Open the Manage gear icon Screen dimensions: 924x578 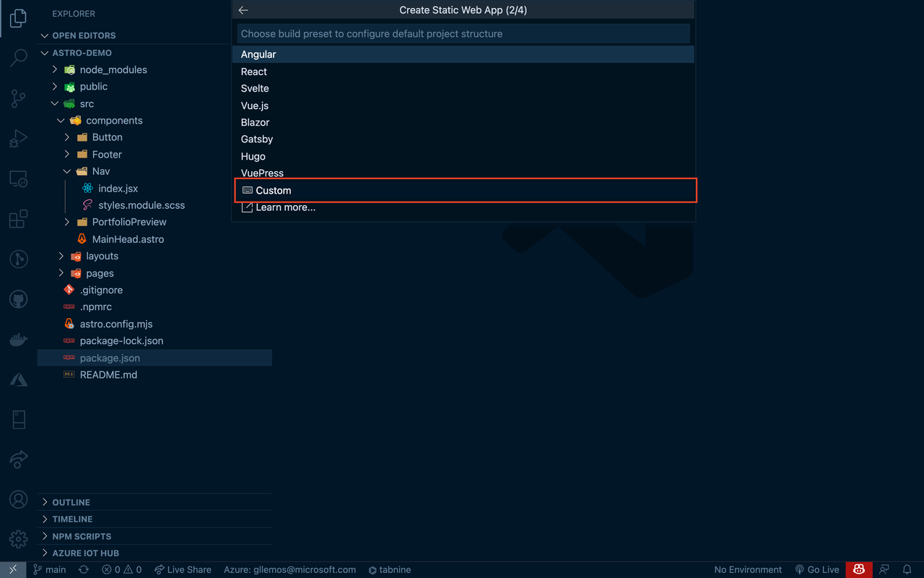(19, 539)
